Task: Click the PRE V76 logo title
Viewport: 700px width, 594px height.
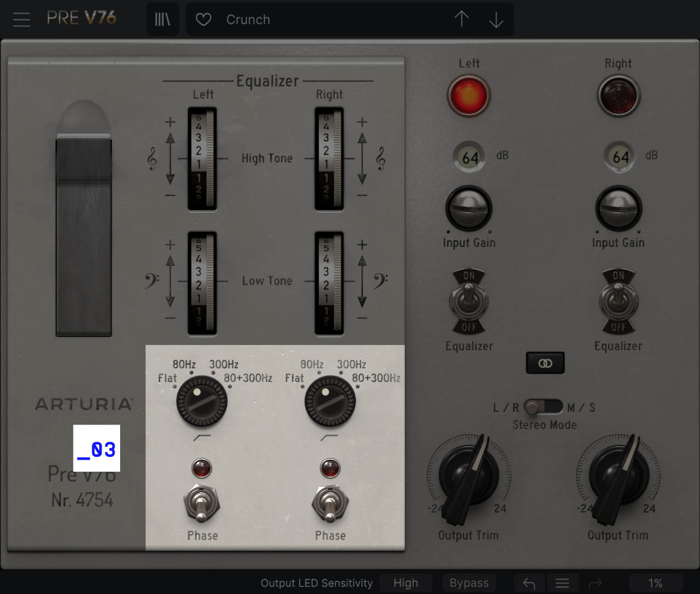Action: 81,18
